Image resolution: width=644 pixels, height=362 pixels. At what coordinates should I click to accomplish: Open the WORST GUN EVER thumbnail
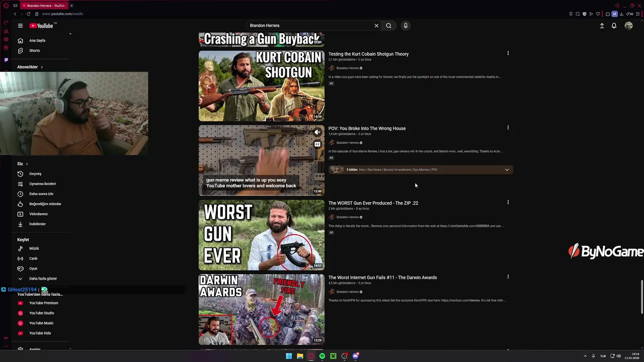(262, 235)
